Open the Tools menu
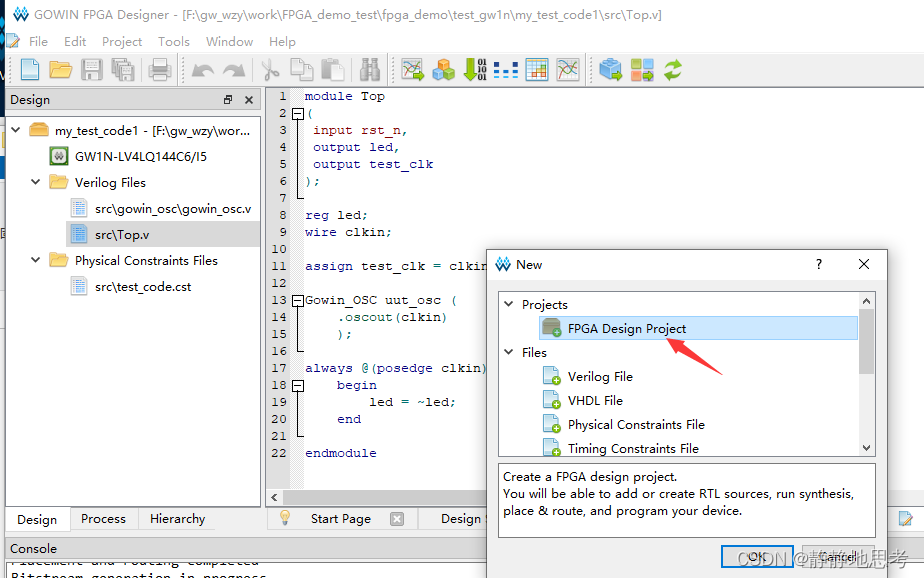 tap(173, 41)
